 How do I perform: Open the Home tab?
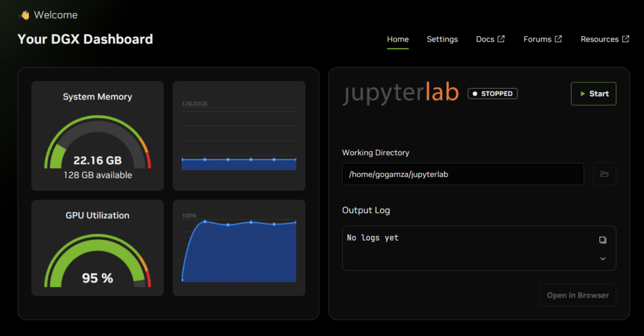[397, 39]
